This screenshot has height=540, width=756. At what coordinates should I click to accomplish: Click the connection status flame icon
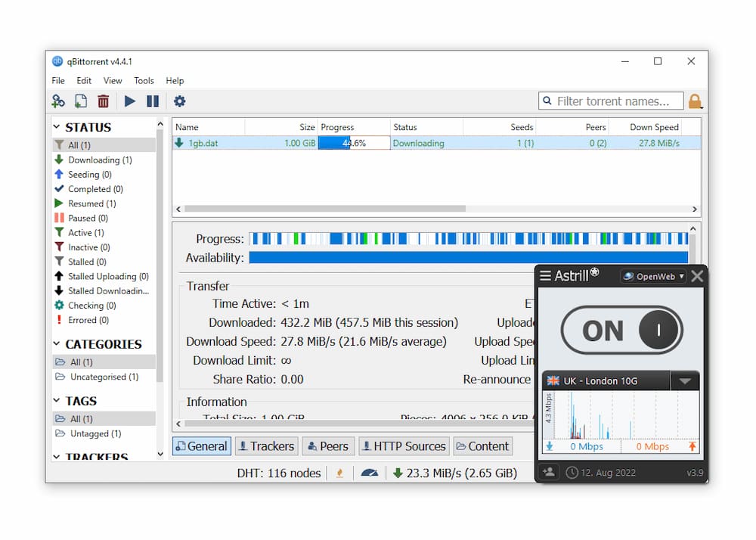click(339, 473)
